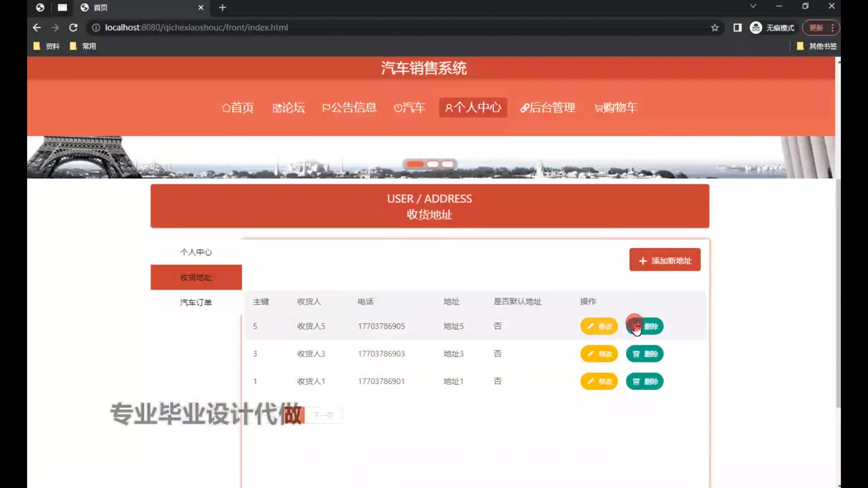Click 修改 for 收货人3 row
Image resolution: width=868 pixels, height=488 pixels.
pos(599,354)
